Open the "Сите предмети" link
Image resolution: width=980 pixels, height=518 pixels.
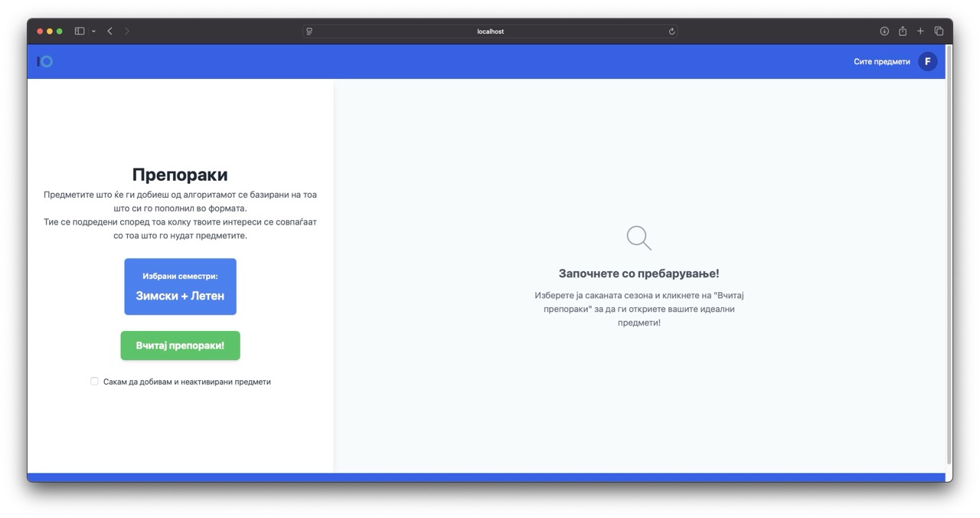pyautogui.click(x=881, y=61)
